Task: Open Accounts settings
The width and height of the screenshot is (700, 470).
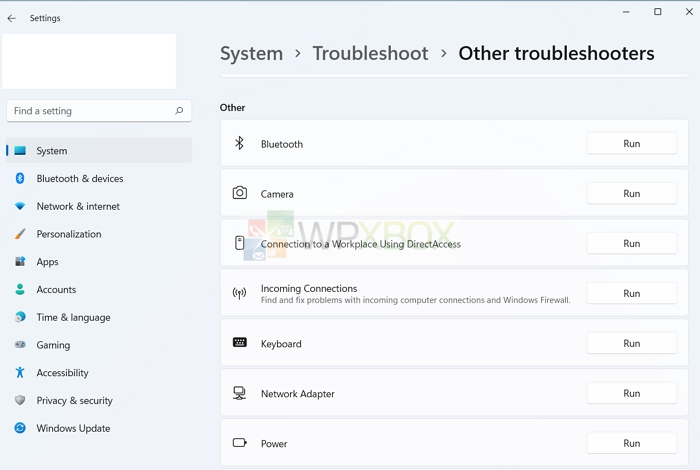Action: point(99,289)
